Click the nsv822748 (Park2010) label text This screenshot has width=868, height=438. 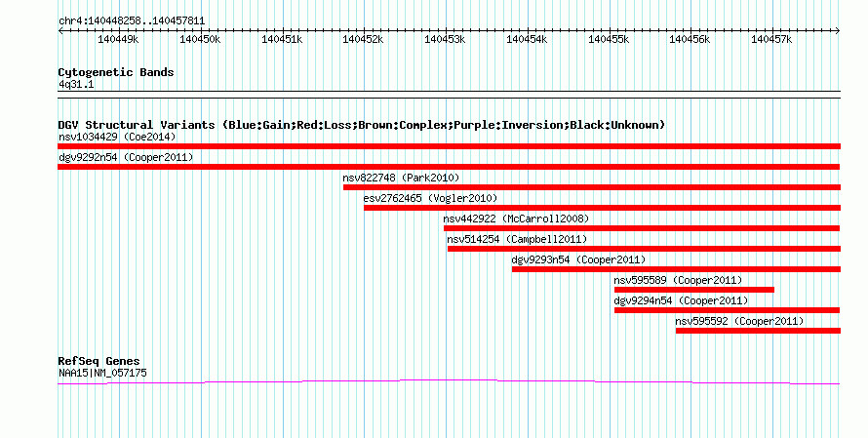(x=401, y=178)
